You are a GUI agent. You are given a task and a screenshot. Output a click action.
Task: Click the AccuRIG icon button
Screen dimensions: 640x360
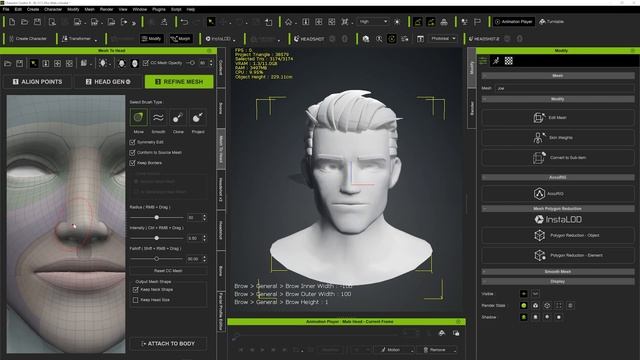(x=539, y=193)
